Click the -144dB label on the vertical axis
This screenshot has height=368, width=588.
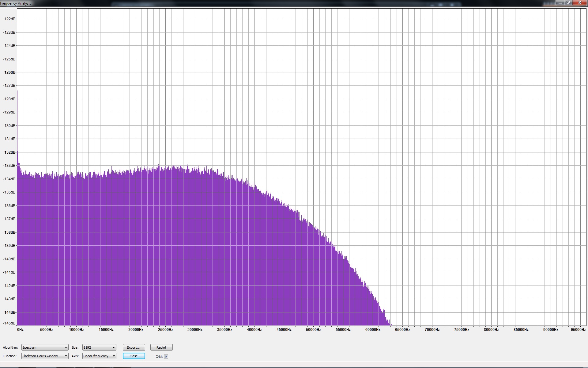[x=9, y=312]
